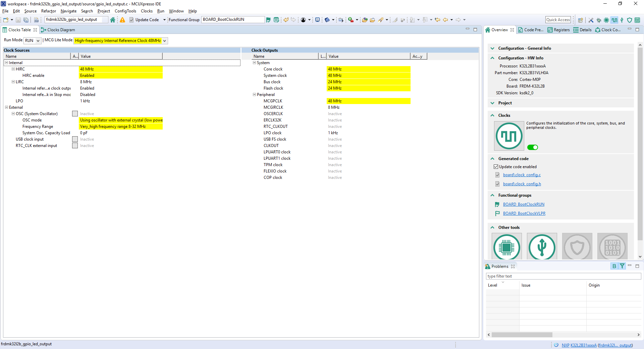Open the USB peripherals tool icon

point(542,247)
